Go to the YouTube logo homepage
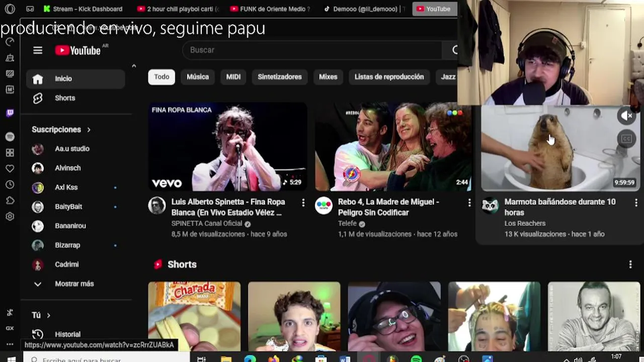Screen dimensions: 644x362 [x=78, y=50]
